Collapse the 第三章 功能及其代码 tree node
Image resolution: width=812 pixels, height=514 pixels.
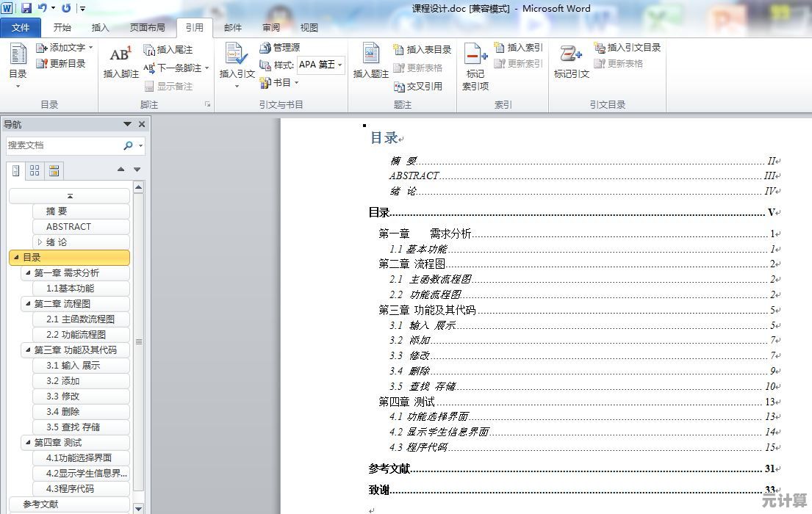[28, 350]
